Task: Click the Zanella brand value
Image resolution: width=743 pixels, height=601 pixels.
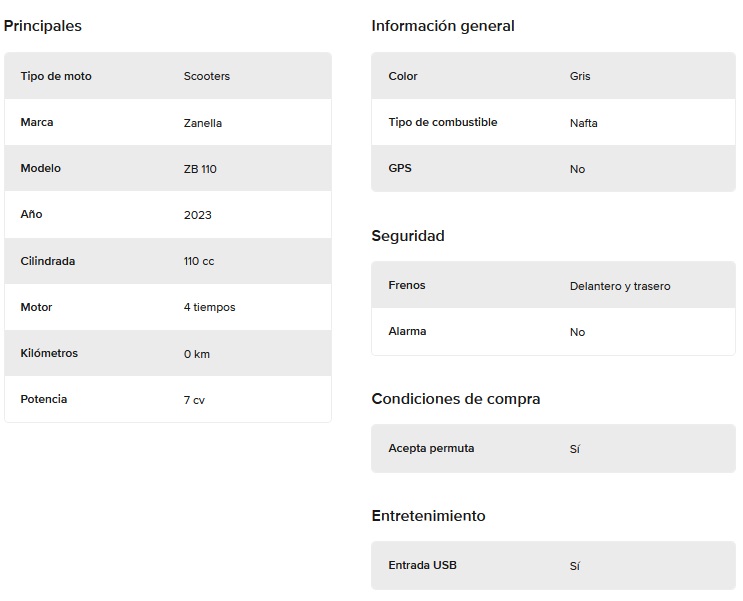Action: tap(202, 123)
